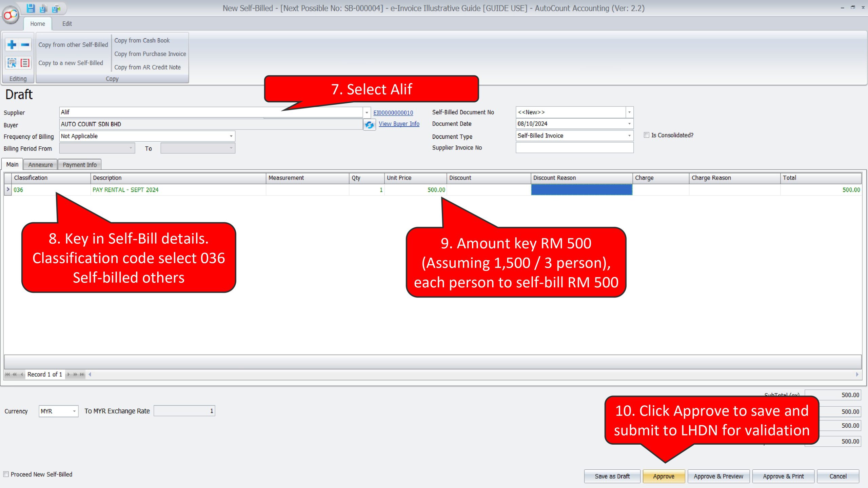Open the Annexure tab

pyautogui.click(x=41, y=165)
